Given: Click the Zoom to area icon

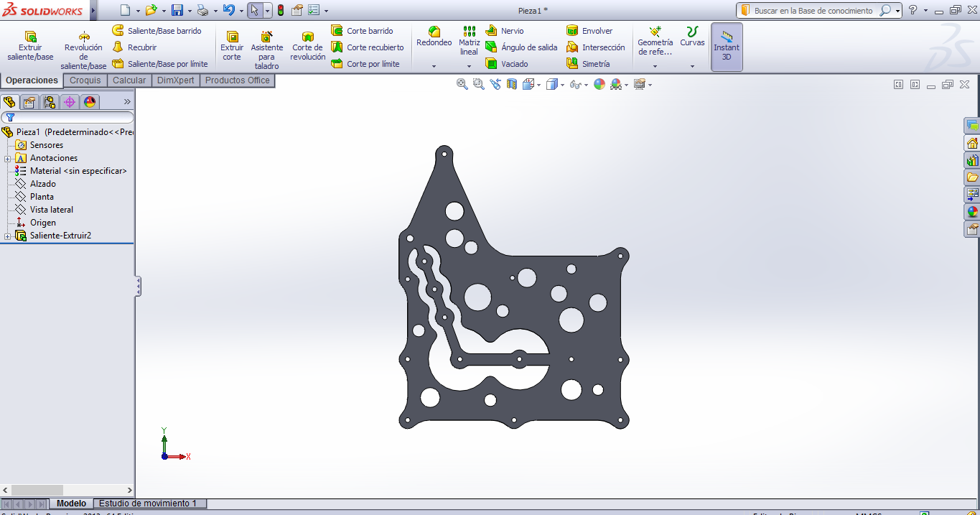Looking at the screenshot, I should click(479, 84).
